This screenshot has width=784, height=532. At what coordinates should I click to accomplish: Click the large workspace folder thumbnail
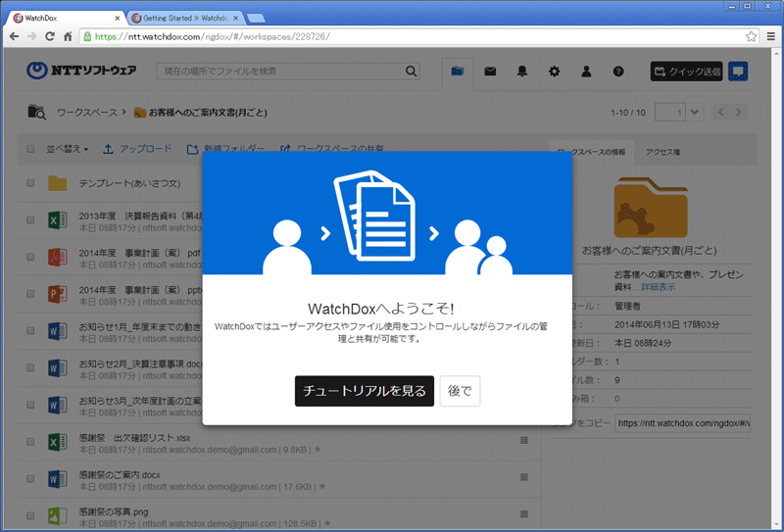[651, 208]
